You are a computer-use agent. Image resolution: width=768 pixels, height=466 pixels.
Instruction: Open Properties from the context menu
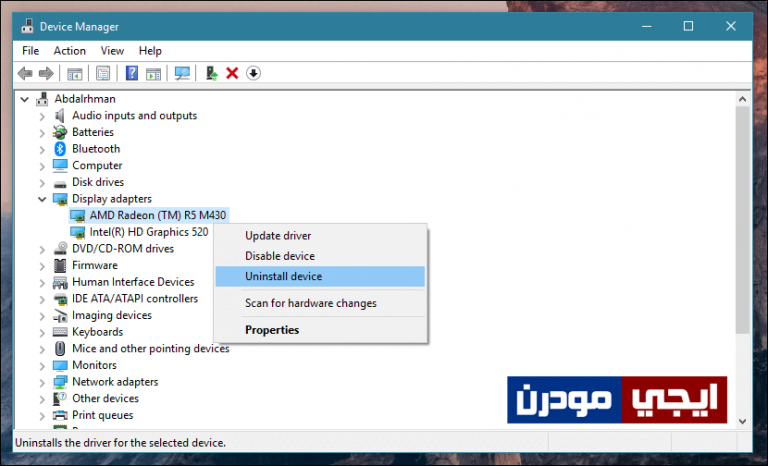tap(320, 330)
